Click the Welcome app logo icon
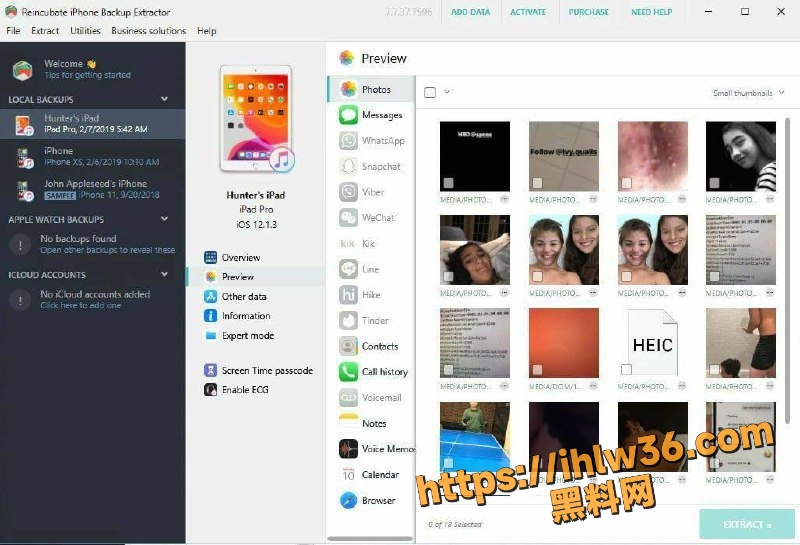The height and width of the screenshot is (545, 800). tap(22, 70)
